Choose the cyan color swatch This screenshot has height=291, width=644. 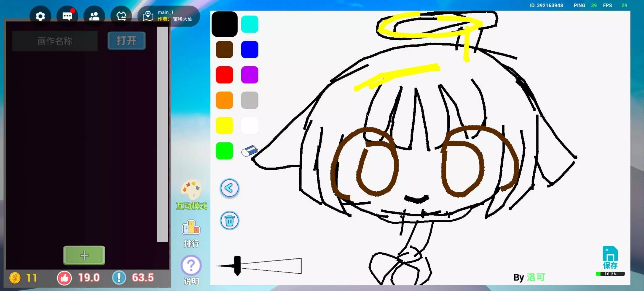coord(249,24)
